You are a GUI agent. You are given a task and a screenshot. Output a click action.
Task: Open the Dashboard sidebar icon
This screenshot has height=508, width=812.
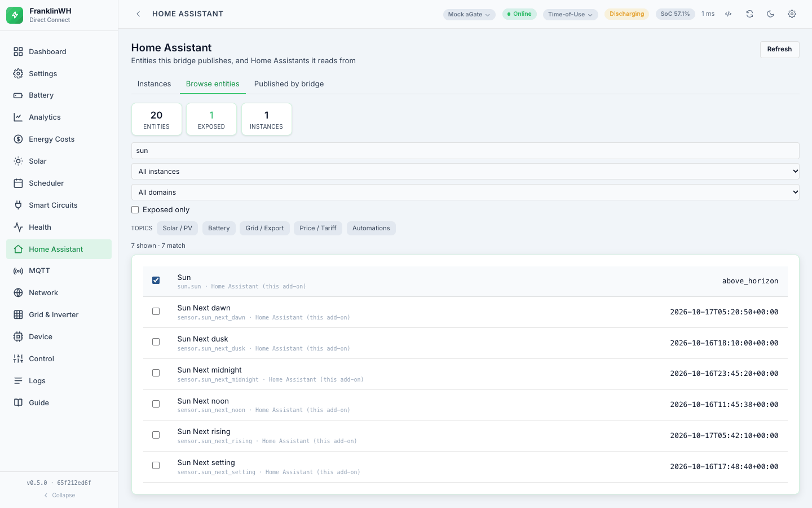(18, 51)
